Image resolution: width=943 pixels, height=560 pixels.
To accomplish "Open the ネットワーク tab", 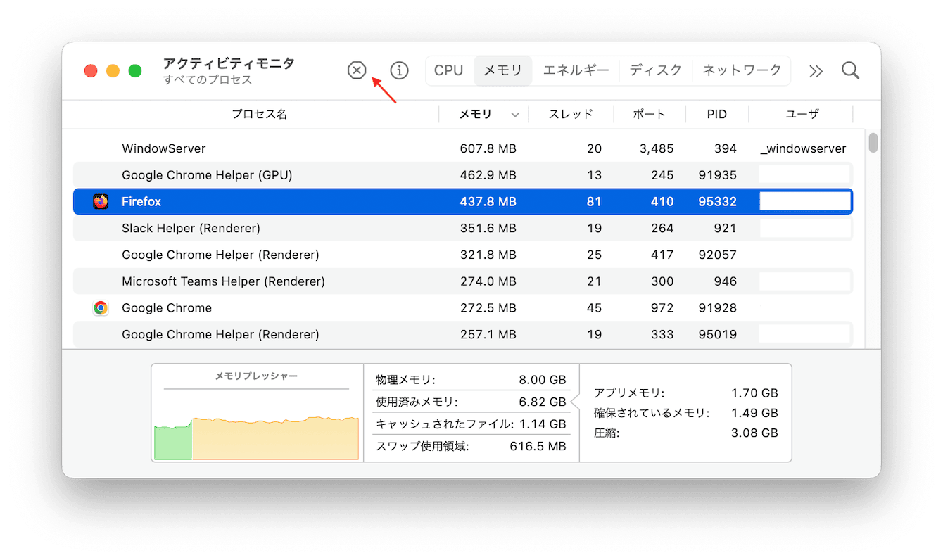I will point(742,70).
